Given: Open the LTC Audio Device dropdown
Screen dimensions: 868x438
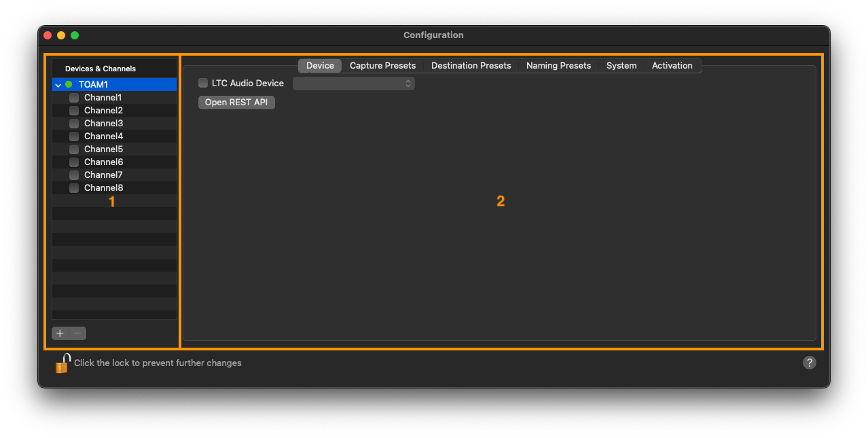Looking at the screenshot, I should (353, 84).
